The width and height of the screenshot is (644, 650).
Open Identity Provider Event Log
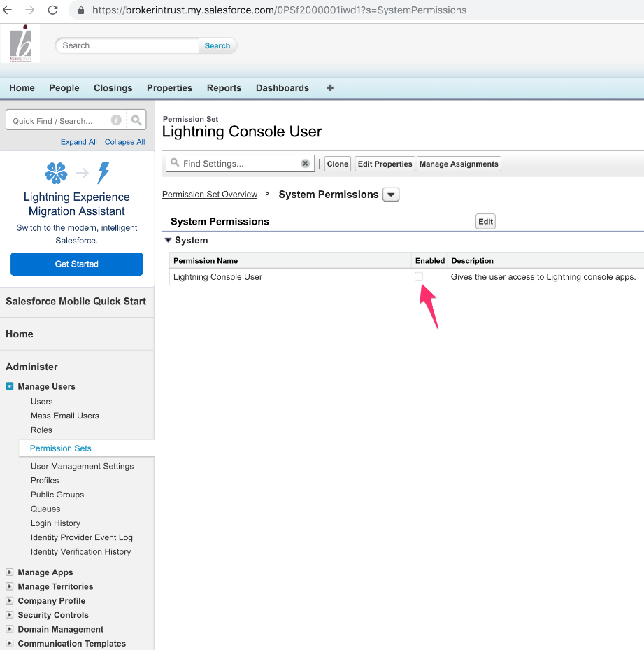pyautogui.click(x=82, y=537)
